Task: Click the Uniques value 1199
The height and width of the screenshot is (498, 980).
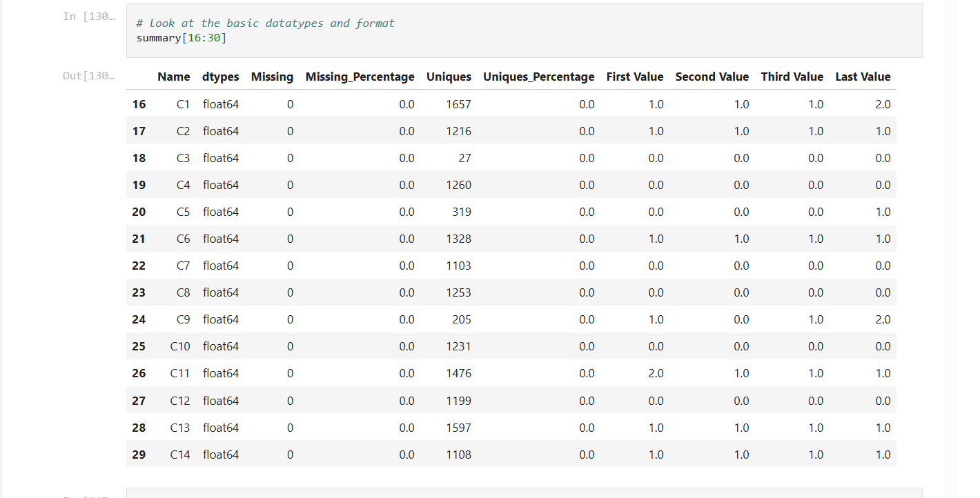Action: click(x=459, y=401)
